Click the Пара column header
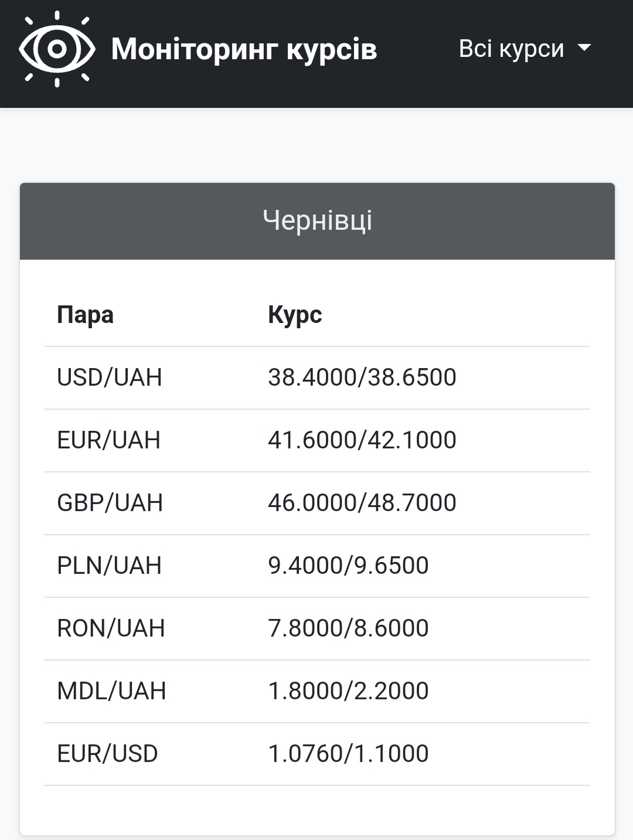Screen dimensions: 633x840 click(85, 315)
